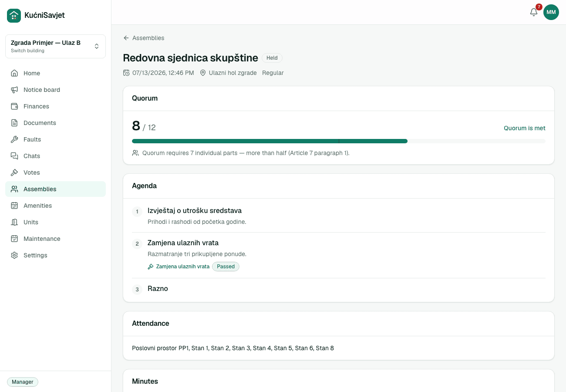The height and width of the screenshot is (392, 566).
Task: Open the Notice board section
Action: (55, 90)
